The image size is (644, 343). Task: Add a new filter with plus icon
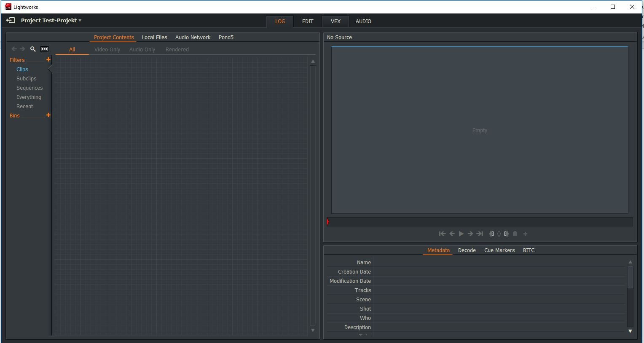click(x=48, y=60)
